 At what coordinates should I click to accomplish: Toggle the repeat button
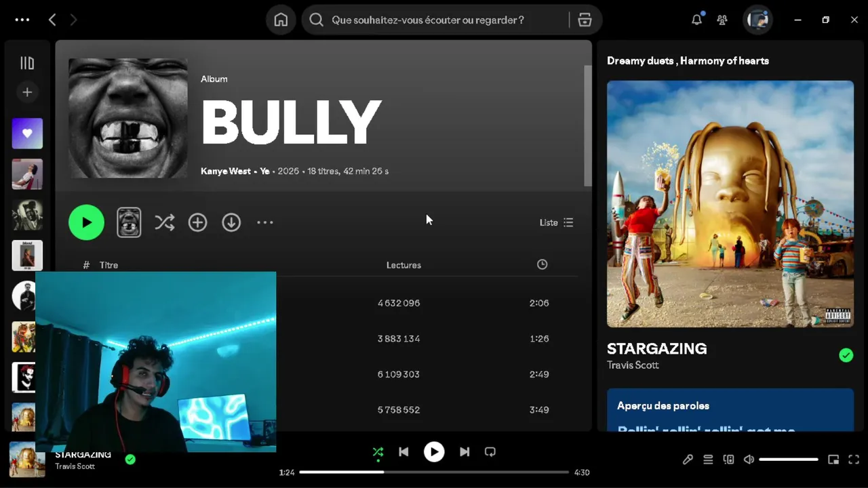(490, 452)
